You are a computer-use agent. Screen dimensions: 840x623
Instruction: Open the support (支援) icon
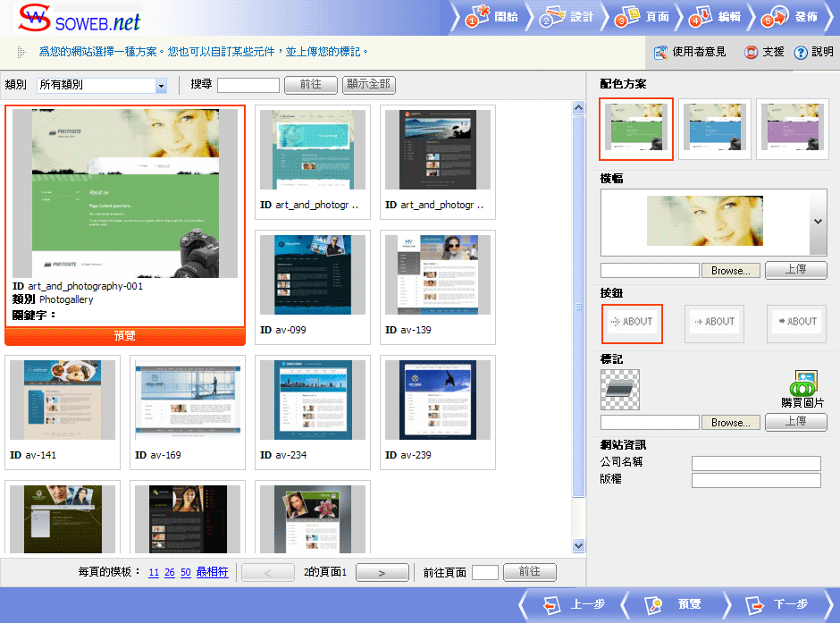tap(752, 53)
